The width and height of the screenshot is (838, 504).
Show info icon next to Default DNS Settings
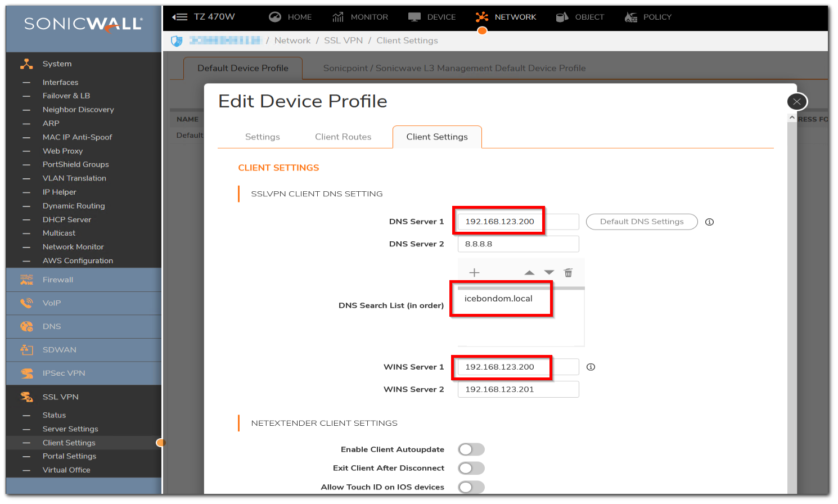(710, 222)
